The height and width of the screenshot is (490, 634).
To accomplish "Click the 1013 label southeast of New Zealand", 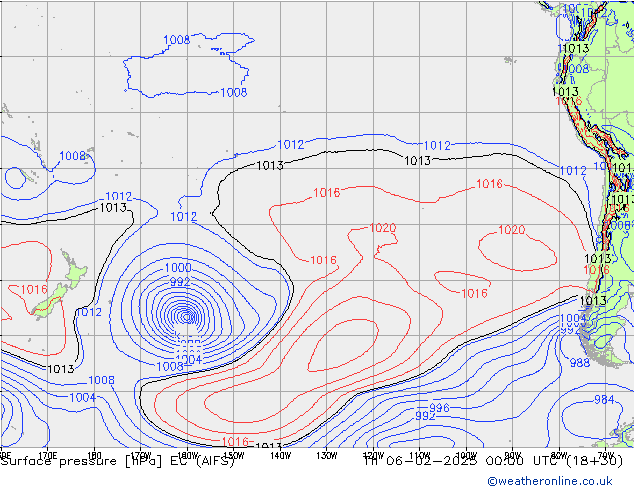I will click(x=61, y=369).
